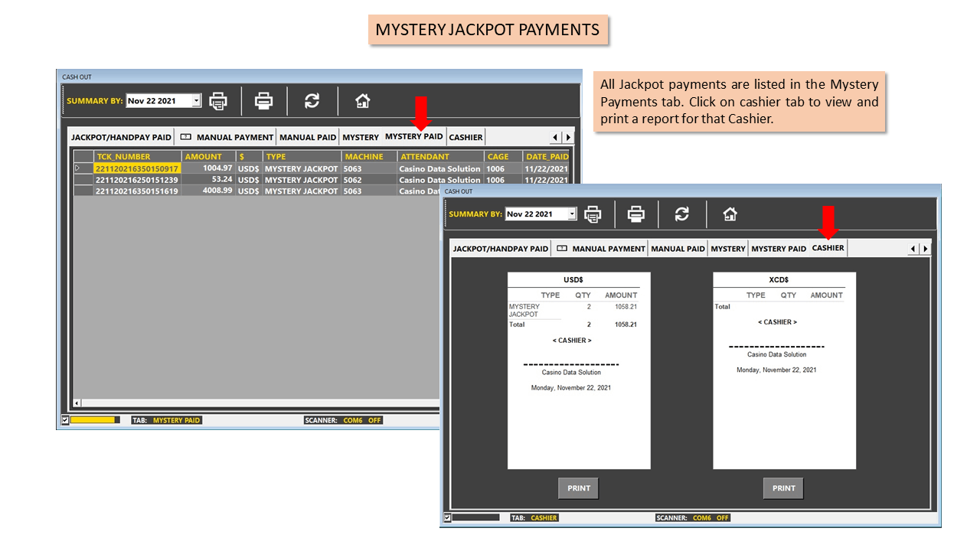Image resolution: width=980 pixels, height=551 pixels.
Task: Click the second printer icon in the front window
Action: tap(635, 214)
